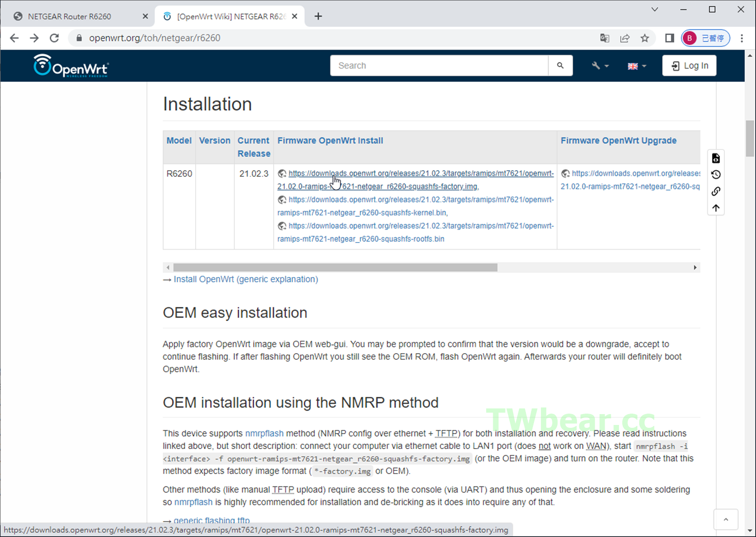Image resolution: width=756 pixels, height=537 pixels.
Task: Download the squashfs-factory.img firmware link
Action: 416,180
